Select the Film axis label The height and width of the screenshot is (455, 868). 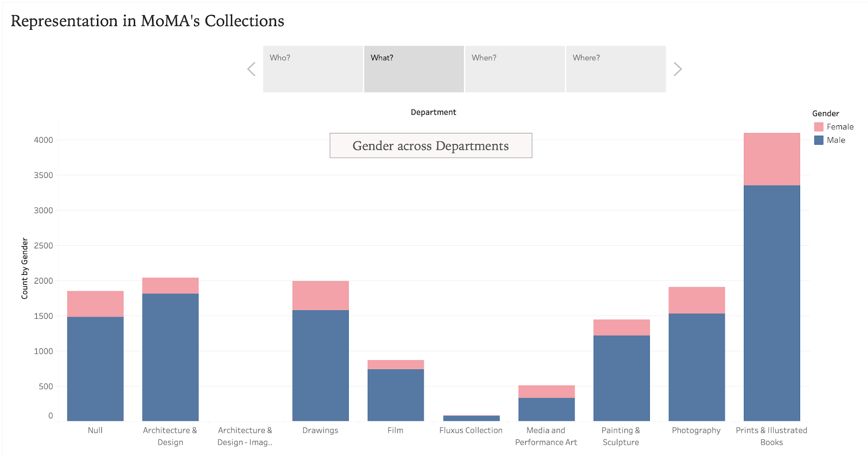[x=395, y=430]
